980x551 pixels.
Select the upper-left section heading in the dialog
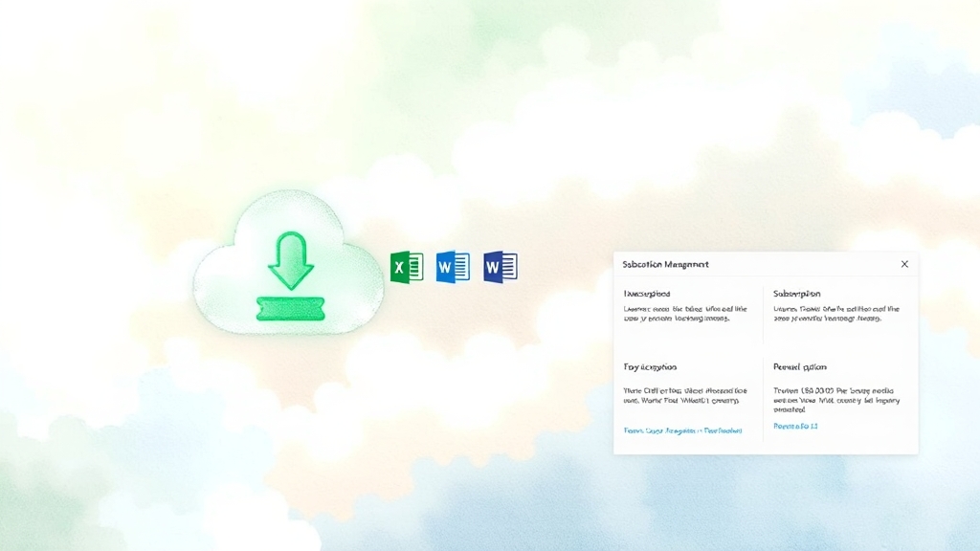point(647,294)
